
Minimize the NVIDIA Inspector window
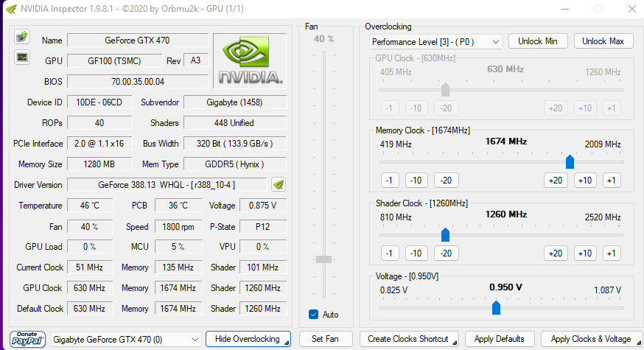coord(565,9)
